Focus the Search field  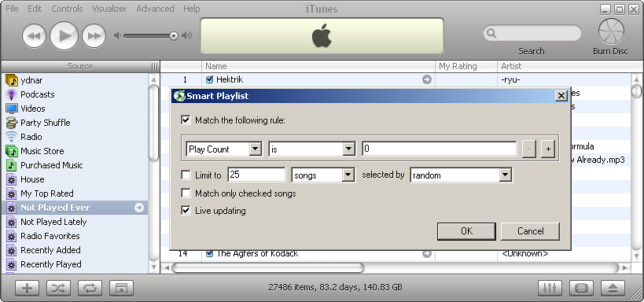(532, 33)
